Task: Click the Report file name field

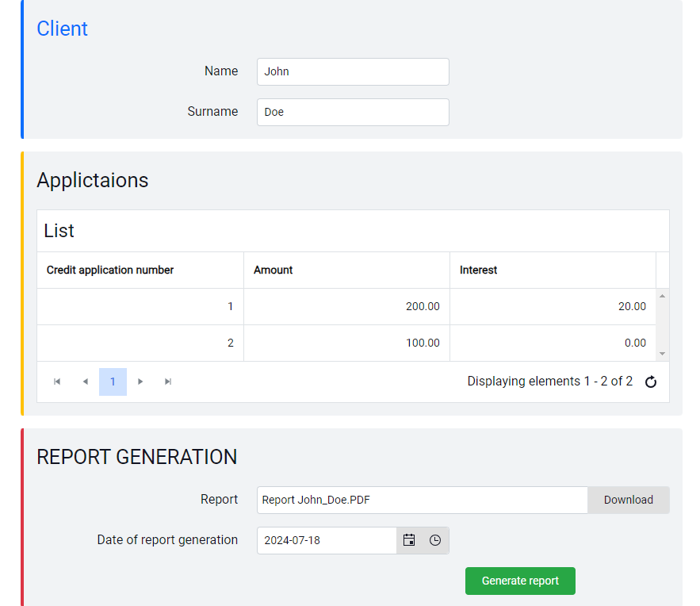Action: click(423, 500)
